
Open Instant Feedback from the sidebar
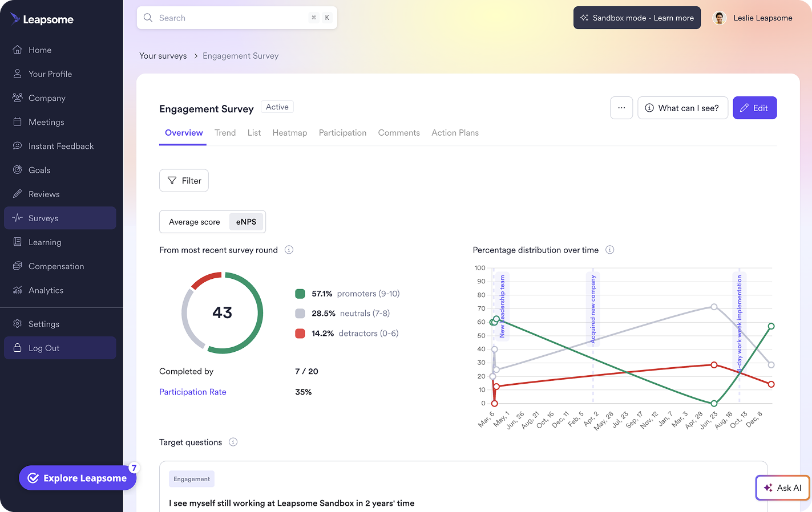pos(17,146)
